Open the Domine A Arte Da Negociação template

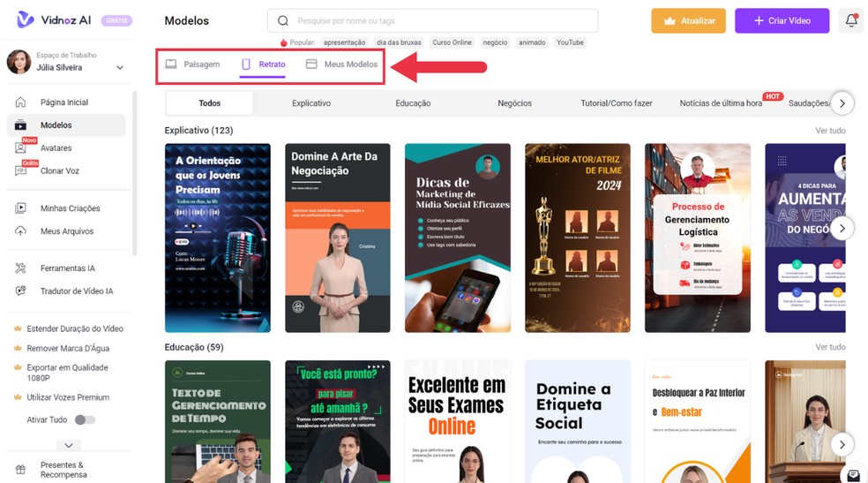pyautogui.click(x=338, y=238)
